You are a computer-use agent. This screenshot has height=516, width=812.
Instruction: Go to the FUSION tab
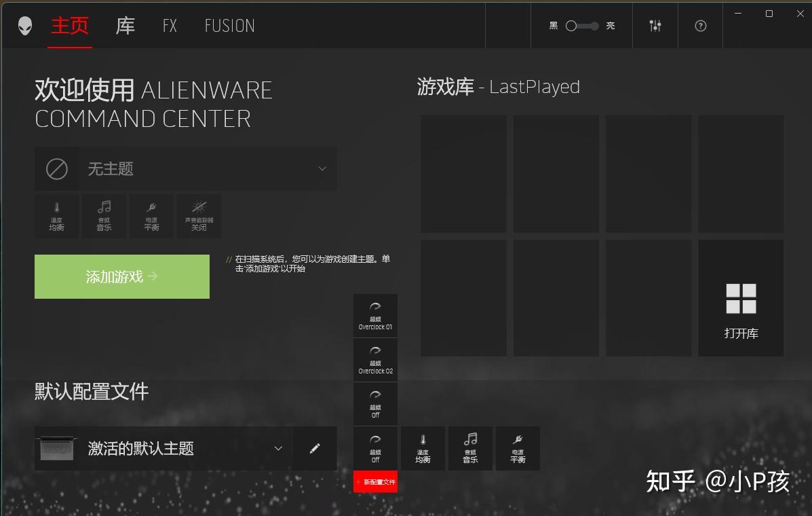229,26
